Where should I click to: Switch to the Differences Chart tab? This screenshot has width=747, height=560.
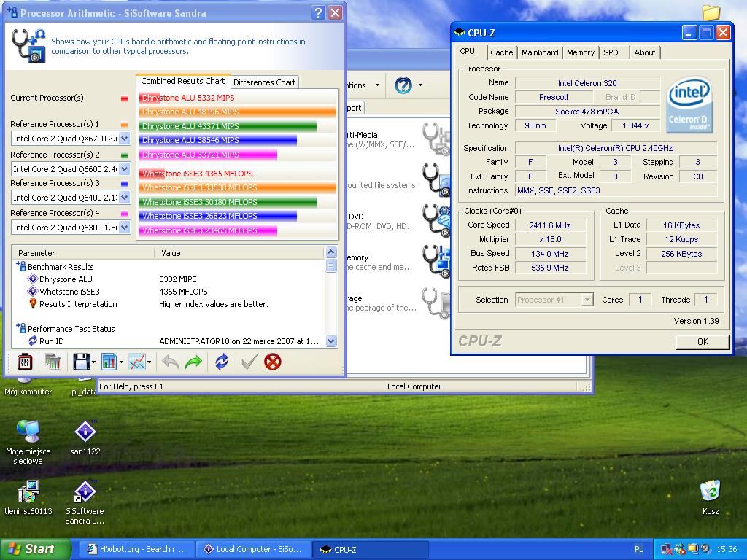tap(264, 82)
